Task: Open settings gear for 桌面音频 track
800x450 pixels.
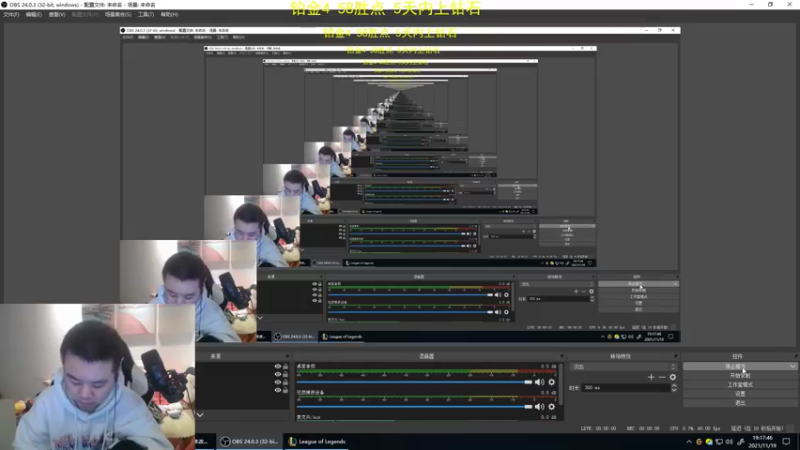Action: point(552,382)
